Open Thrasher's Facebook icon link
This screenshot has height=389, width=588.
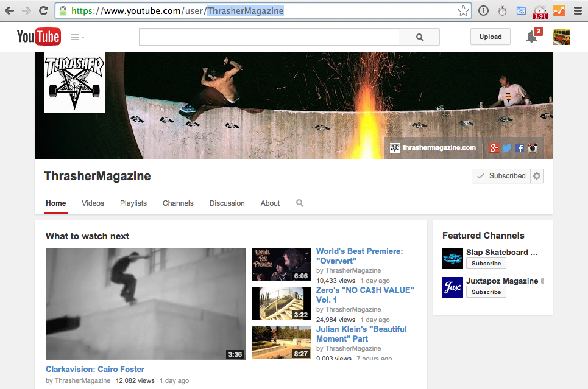pos(519,148)
